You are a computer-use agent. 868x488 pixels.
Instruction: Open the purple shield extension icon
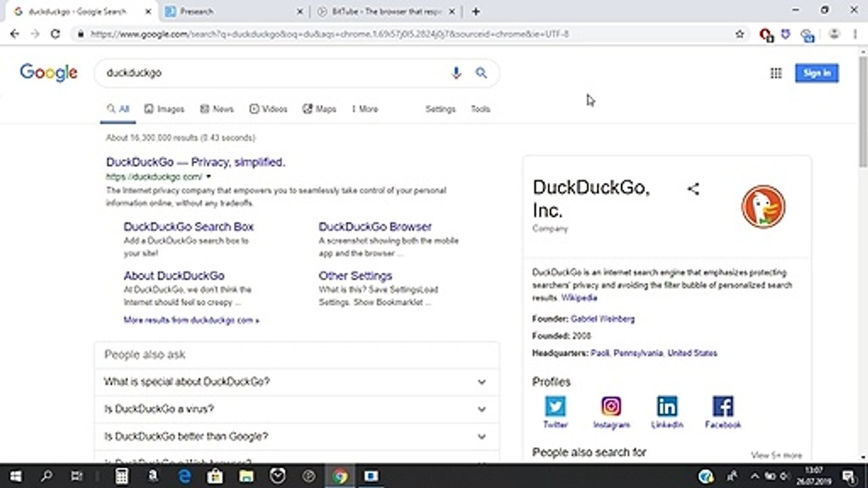click(x=786, y=33)
